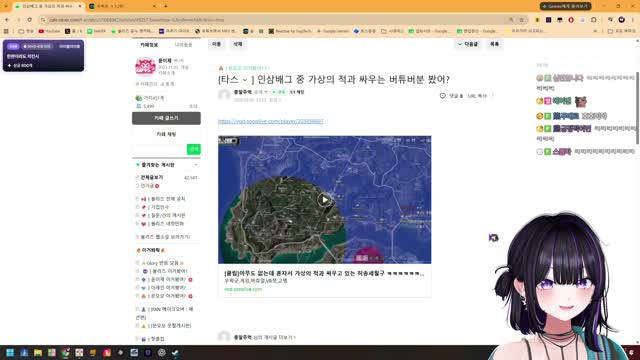
Task: Open the Google Gemini bookmark
Action: coord(333,31)
